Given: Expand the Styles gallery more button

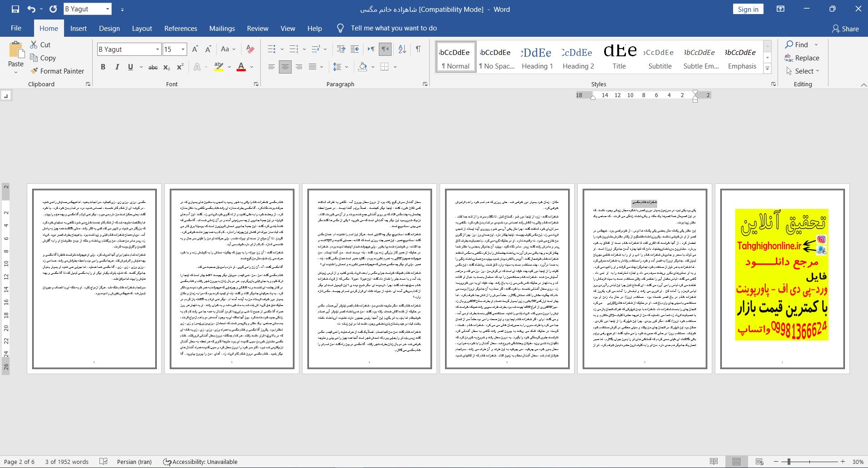Looking at the screenshot, I should tap(768, 69).
